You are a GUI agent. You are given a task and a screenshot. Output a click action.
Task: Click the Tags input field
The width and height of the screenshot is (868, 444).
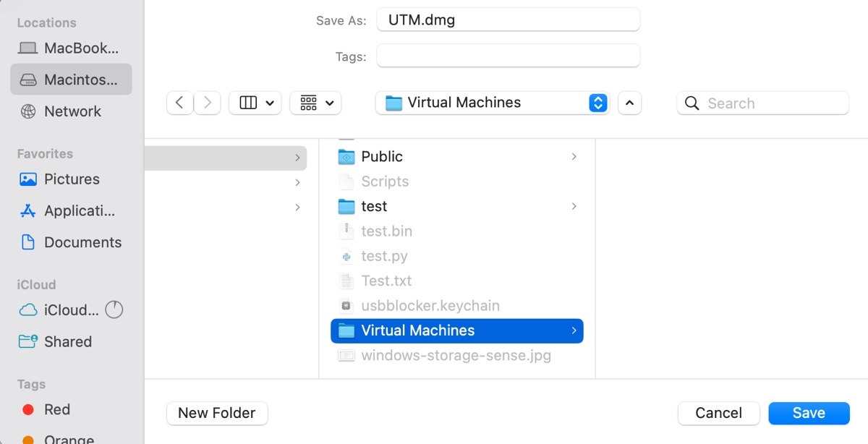coord(508,56)
